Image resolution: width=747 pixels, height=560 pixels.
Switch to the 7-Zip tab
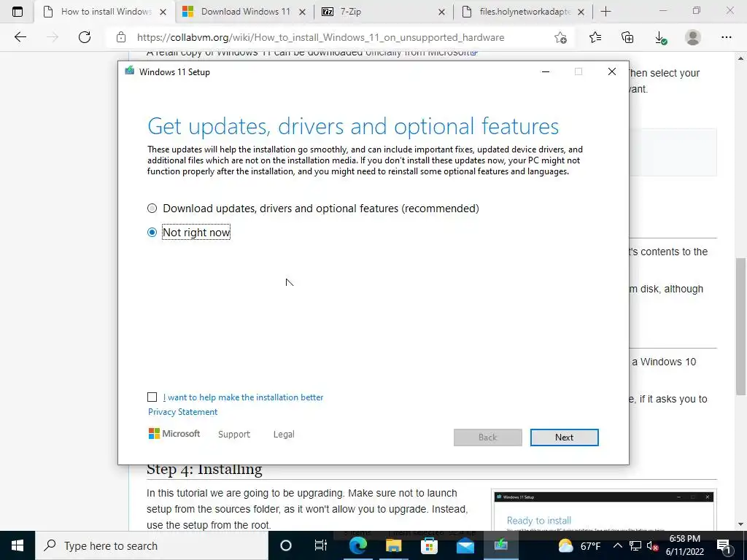(384, 12)
